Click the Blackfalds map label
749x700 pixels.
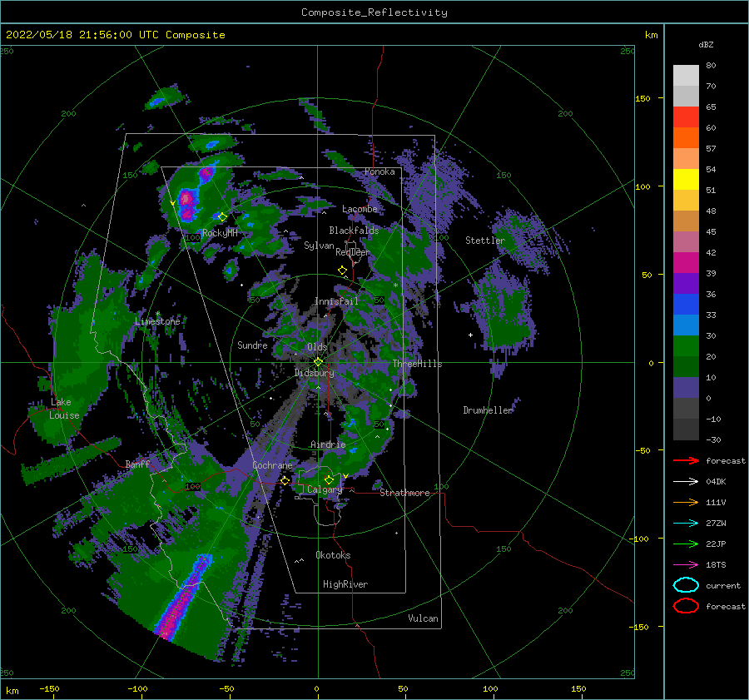click(x=354, y=231)
